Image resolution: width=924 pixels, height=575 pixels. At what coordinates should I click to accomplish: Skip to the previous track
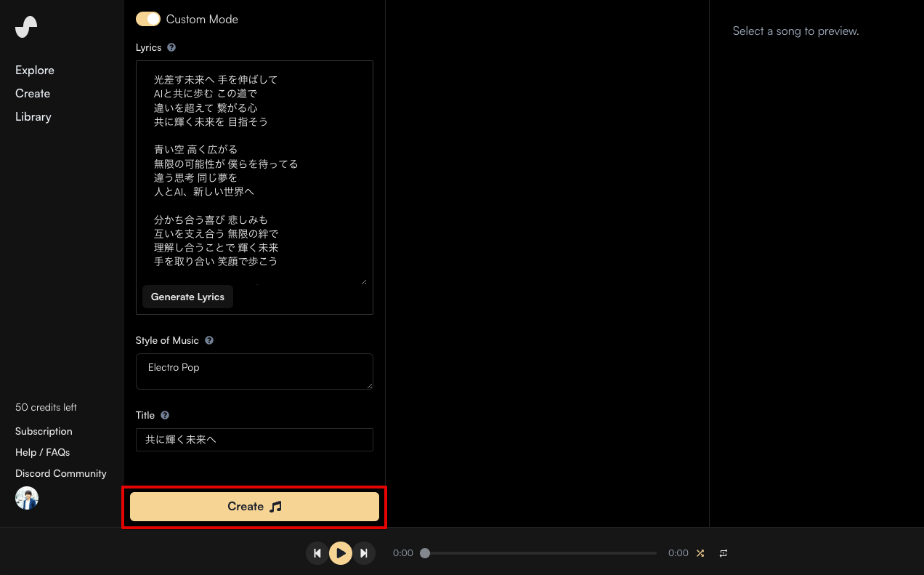click(317, 552)
